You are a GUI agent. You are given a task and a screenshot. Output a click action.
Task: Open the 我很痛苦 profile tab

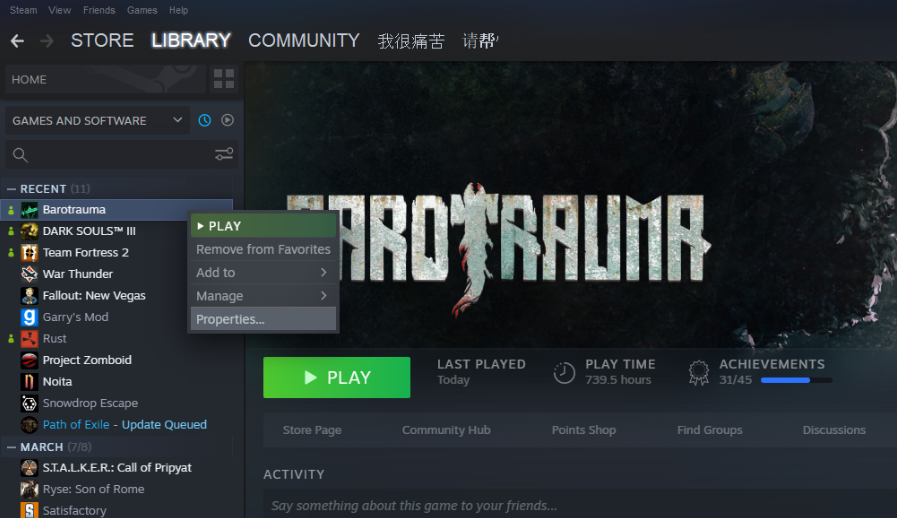tap(411, 41)
